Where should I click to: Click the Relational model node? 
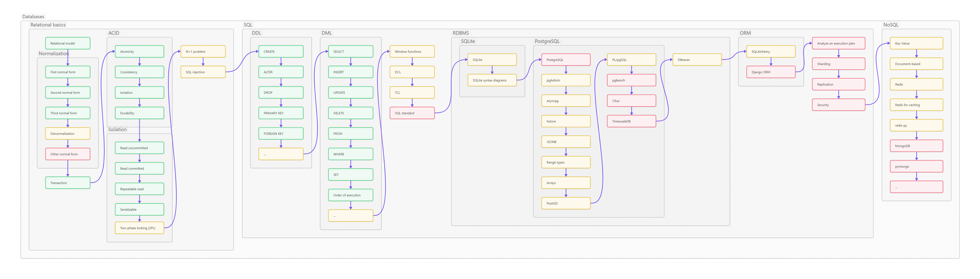coord(67,43)
